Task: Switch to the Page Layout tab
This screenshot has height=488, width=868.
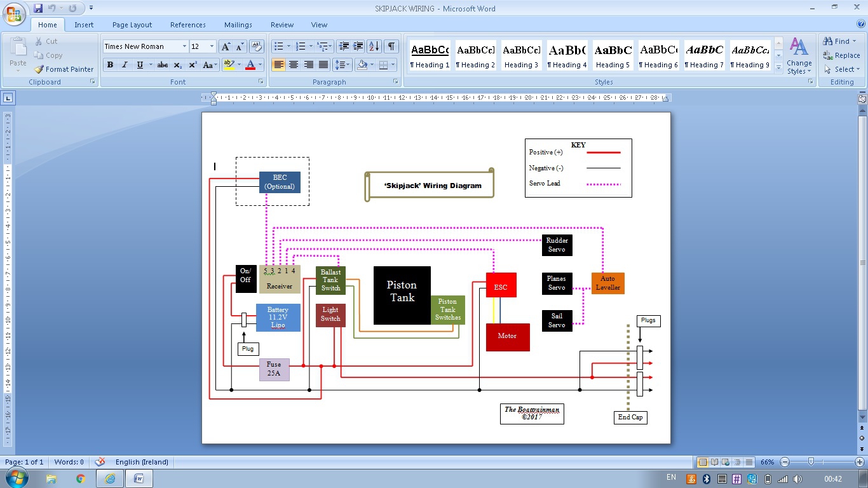Action: 132,25
